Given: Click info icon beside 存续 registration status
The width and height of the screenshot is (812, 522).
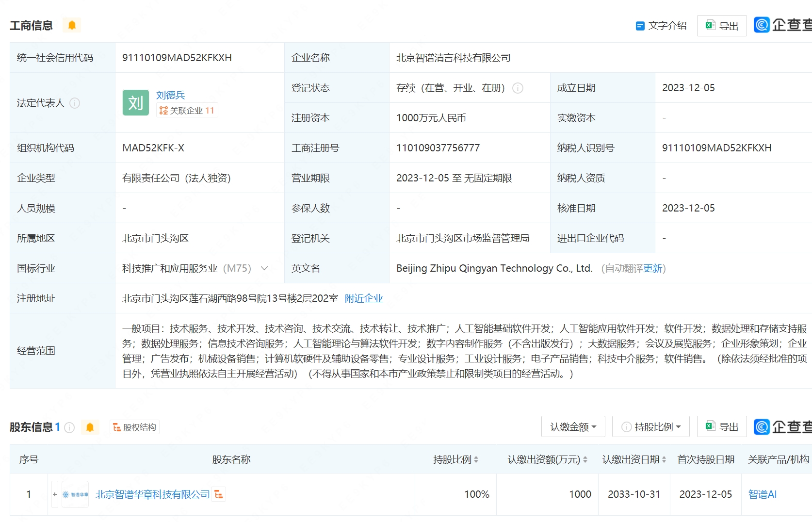Looking at the screenshot, I should pyautogui.click(x=518, y=88).
